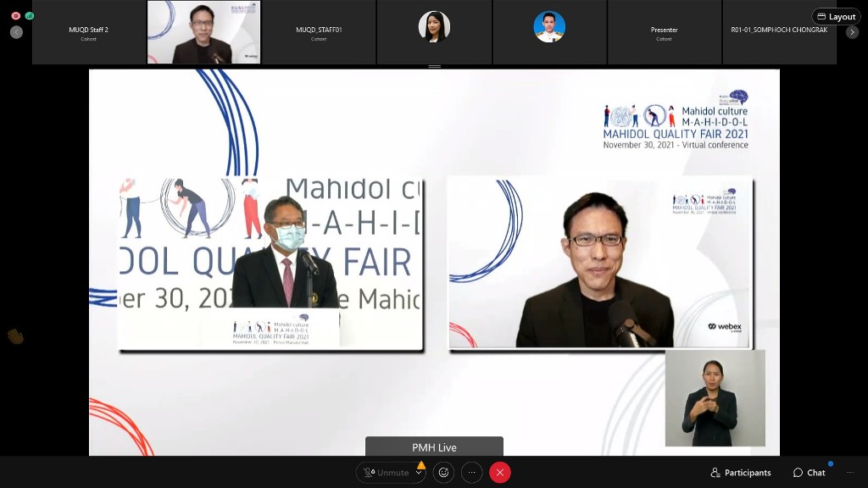Screen dimensions: 868x488
Task: Select the woman's avatar participant tile
Action: [434, 32]
